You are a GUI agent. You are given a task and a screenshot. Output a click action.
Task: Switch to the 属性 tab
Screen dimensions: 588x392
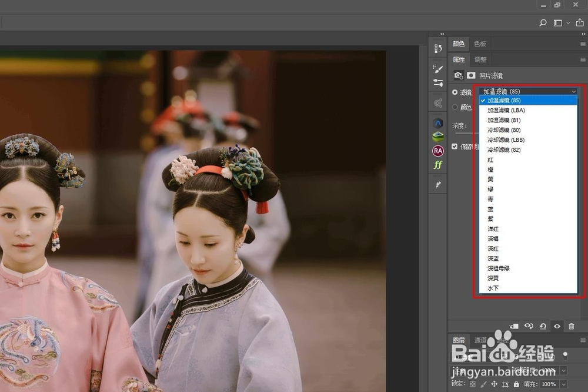(x=459, y=59)
